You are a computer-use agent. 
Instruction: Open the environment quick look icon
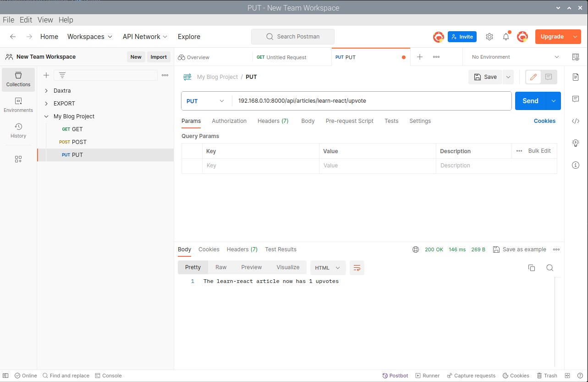pyautogui.click(x=576, y=57)
